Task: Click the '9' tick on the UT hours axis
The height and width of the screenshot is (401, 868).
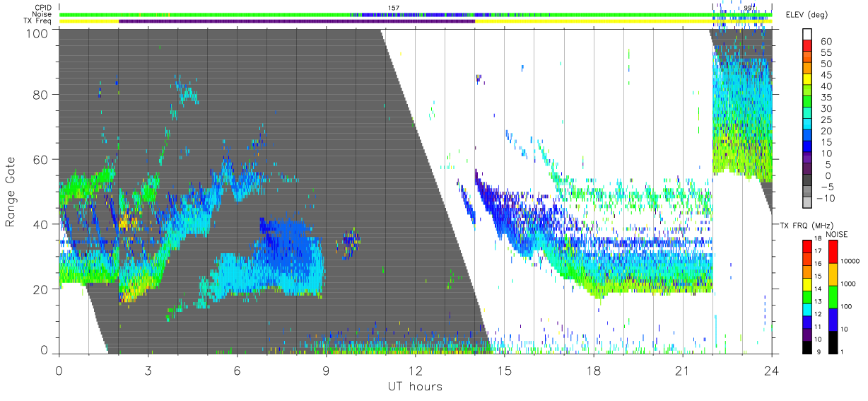Action: coord(326,370)
